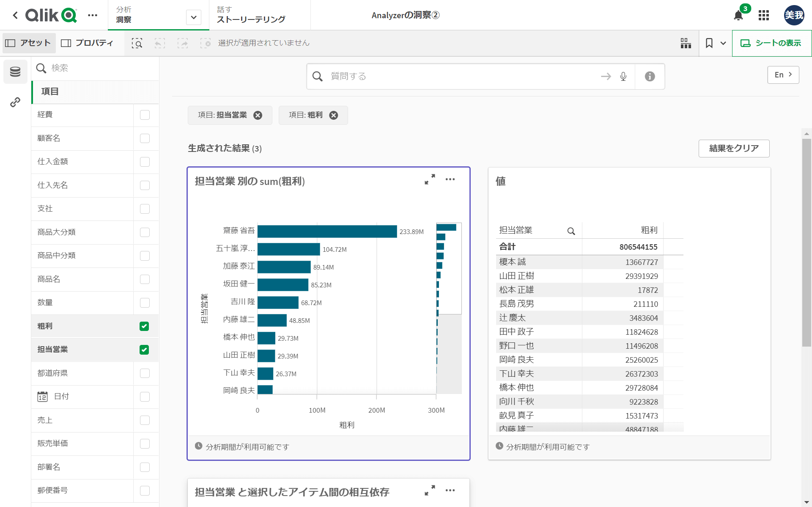812x507 pixels.
Task: Search within 担当営業 table column
Action: click(571, 231)
